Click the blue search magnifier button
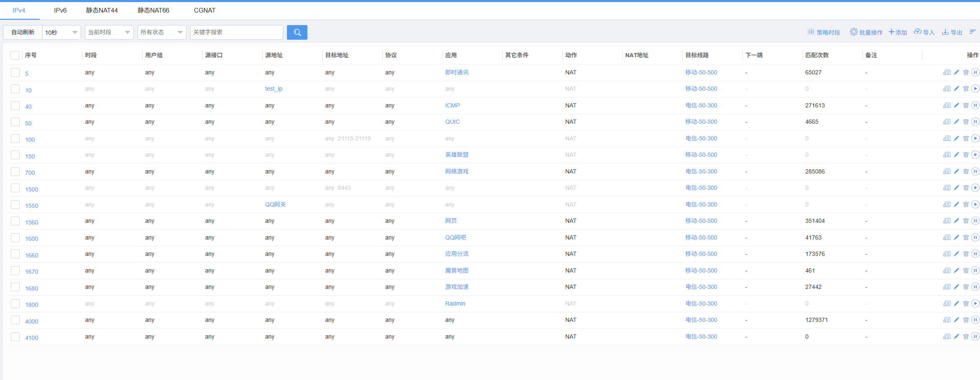This screenshot has height=380, width=980. pyautogui.click(x=297, y=32)
